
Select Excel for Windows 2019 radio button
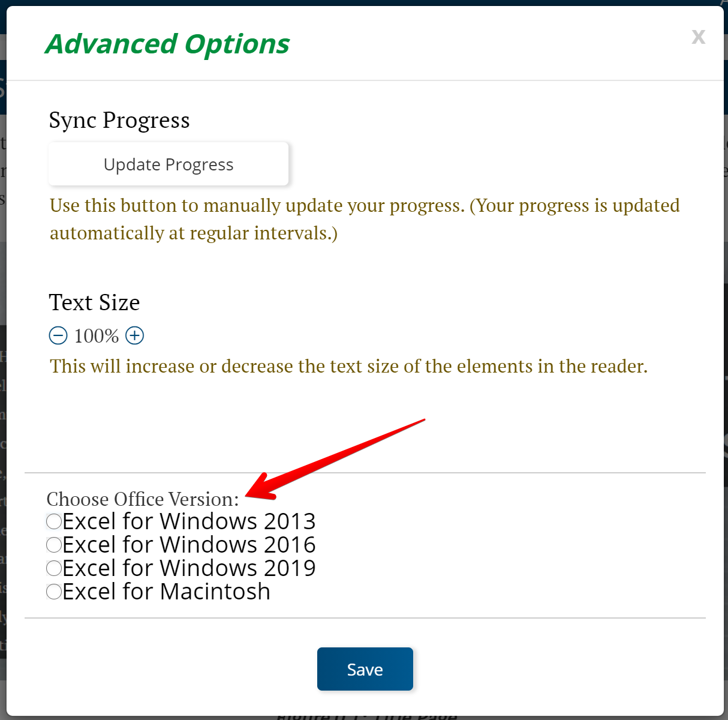(54, 568)
